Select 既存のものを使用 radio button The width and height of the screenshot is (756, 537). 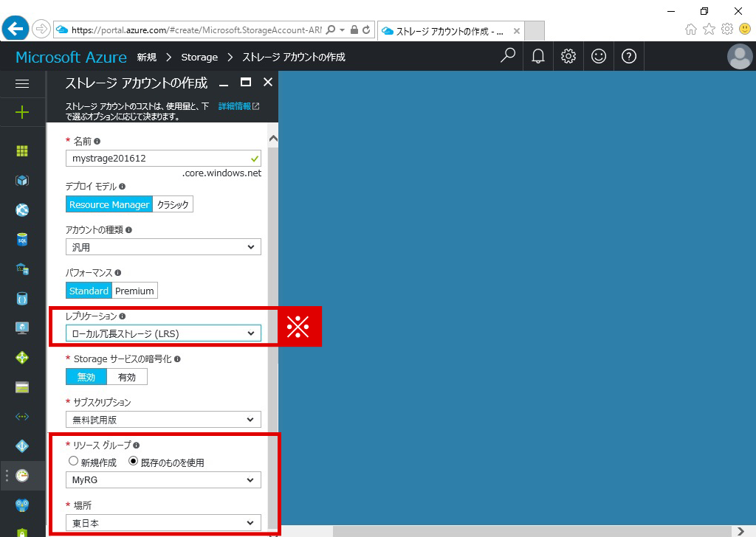[x=133, y=461]
